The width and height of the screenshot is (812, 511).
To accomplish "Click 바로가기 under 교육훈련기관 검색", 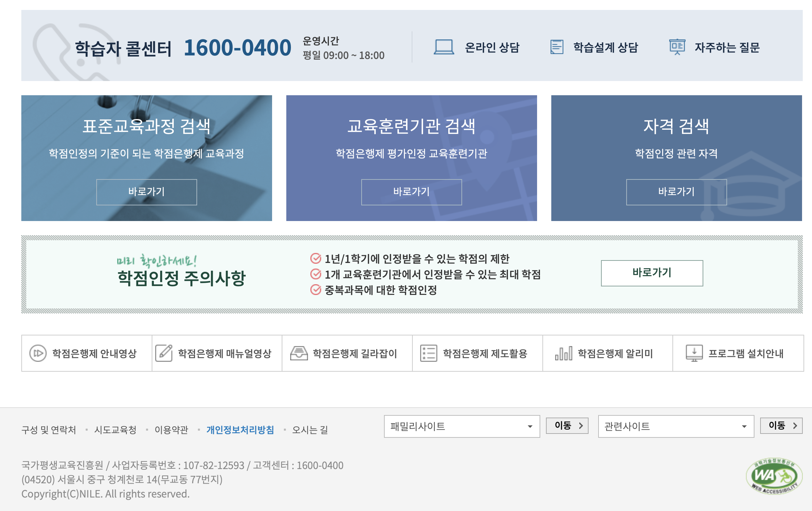I will pos(411,192).
